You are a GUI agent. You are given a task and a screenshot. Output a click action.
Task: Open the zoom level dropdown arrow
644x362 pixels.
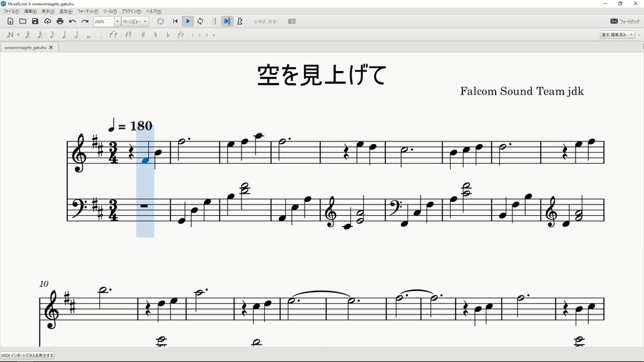pyautogui.click(x=117, y=21)
